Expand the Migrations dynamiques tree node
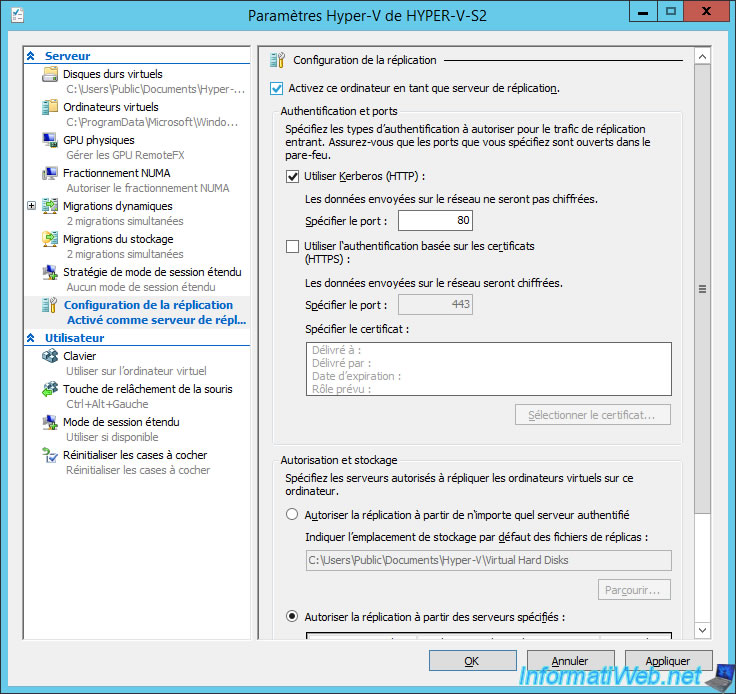Viewport: 736px width, 694px height. [31, 207]
